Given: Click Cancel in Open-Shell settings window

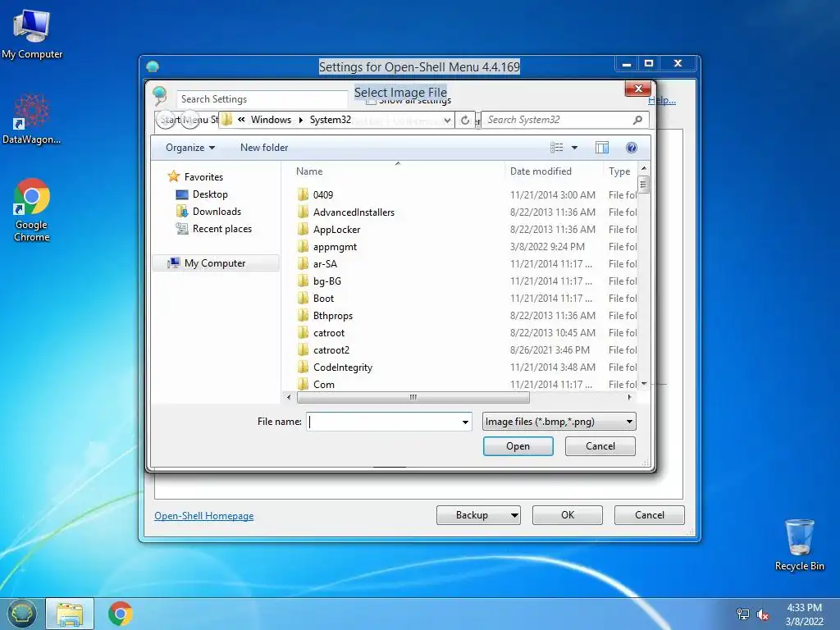Looking at the screenshot, I should (650, 515).
